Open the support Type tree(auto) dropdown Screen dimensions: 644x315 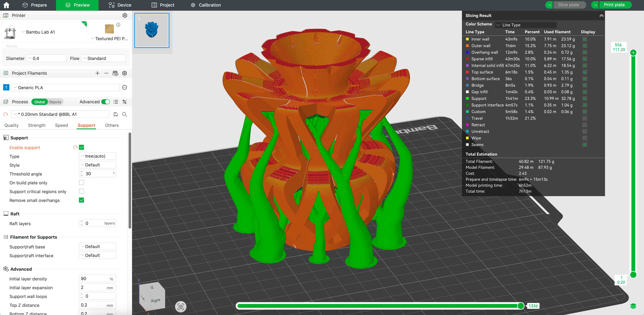97,156
